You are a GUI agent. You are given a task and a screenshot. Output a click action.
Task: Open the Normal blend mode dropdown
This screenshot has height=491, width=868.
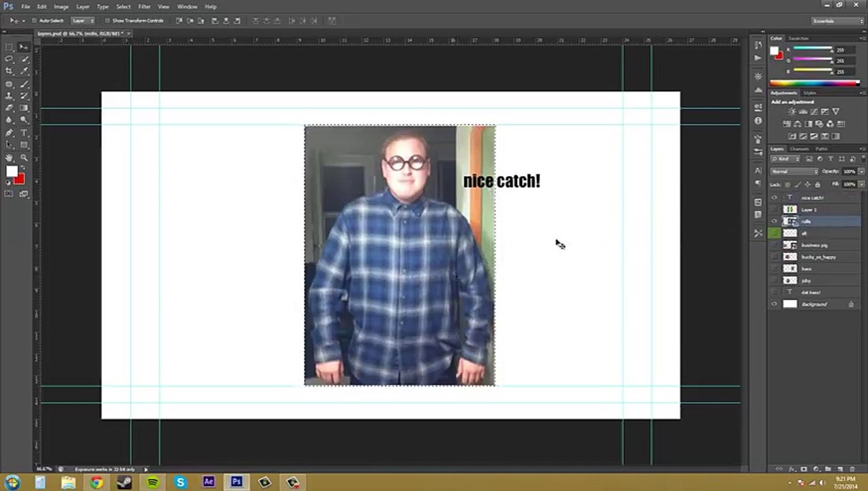[794, 171]
